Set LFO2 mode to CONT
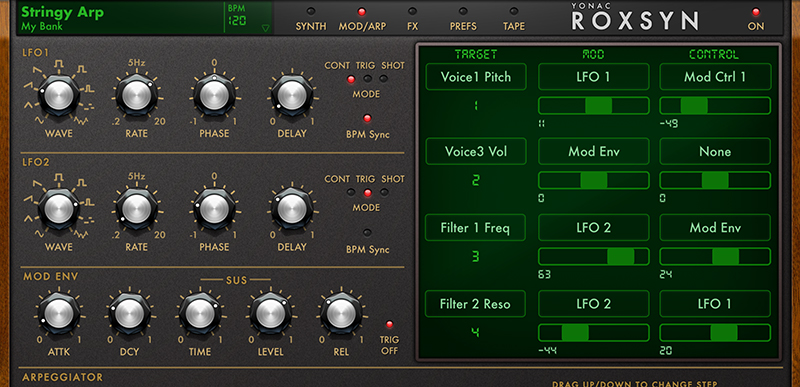The image size is (800, 387). point(351,193)
